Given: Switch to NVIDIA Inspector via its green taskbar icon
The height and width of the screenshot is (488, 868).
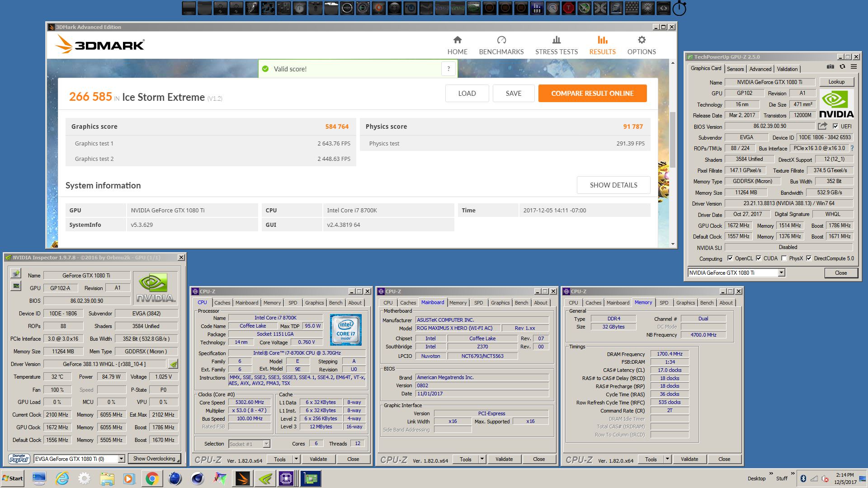Looking at the screenshot, I should [x=265, y=479].
